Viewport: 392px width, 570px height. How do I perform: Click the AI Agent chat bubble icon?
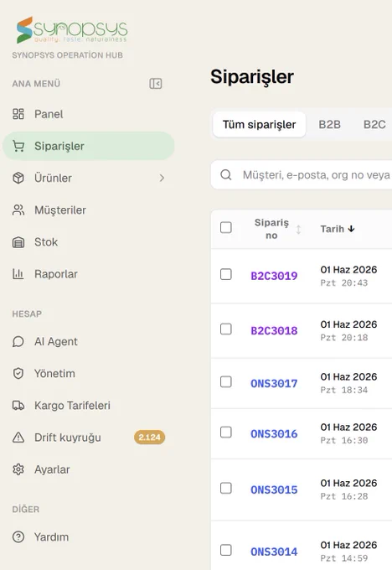(18, 341)
